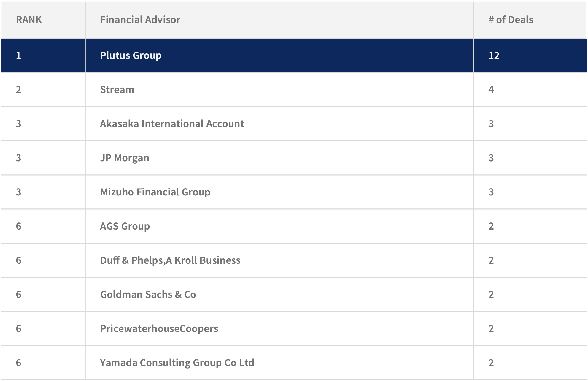Open Mizuho Financial Group entry

point(155,192)
